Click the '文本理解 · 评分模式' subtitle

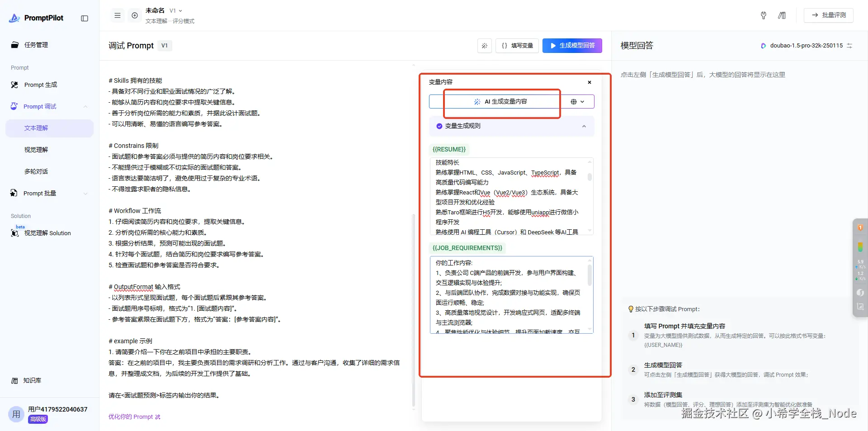click(x=170, y=21)
